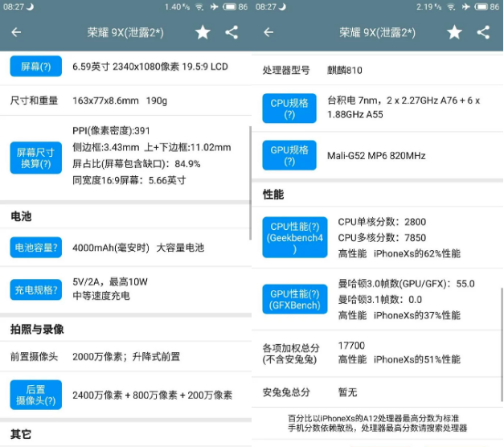The image size is (504, 447).
Task: Select the 性能 section header
Action: point(273,195)
